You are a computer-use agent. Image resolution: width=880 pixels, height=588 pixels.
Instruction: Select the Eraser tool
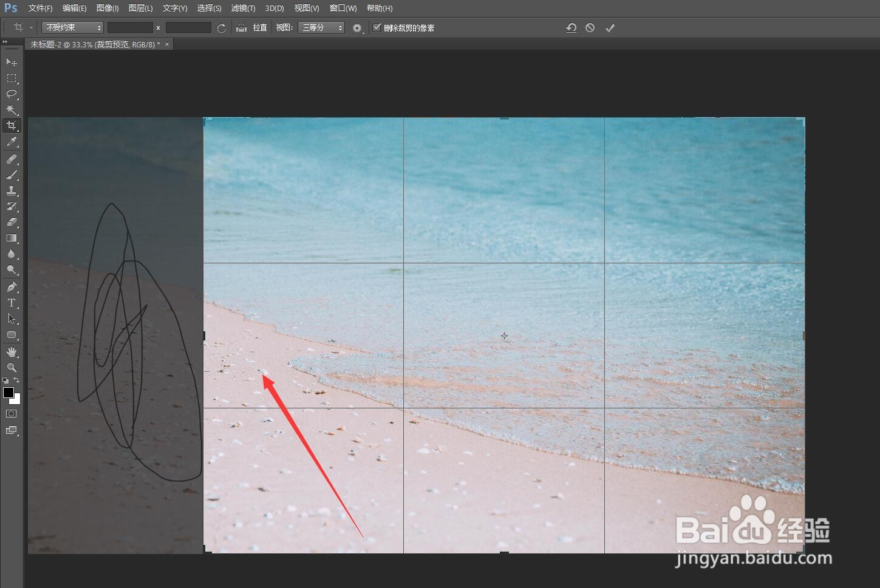[11, 222]
